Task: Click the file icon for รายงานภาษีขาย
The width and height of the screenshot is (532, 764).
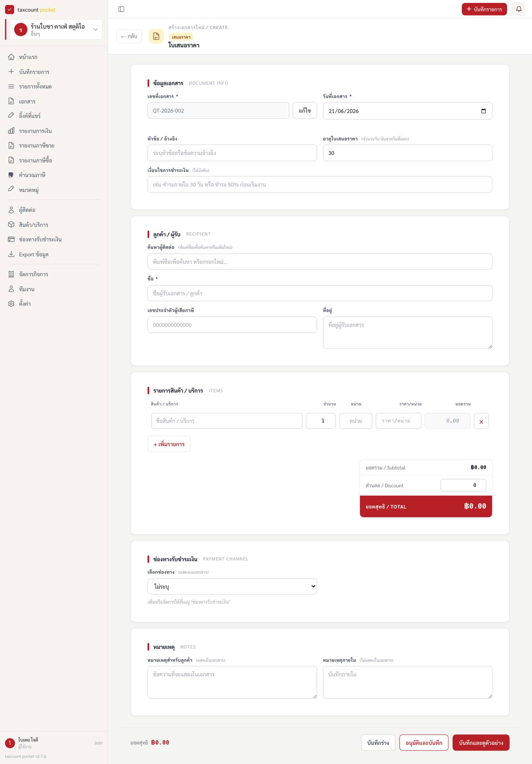Action: click(11, 145)
